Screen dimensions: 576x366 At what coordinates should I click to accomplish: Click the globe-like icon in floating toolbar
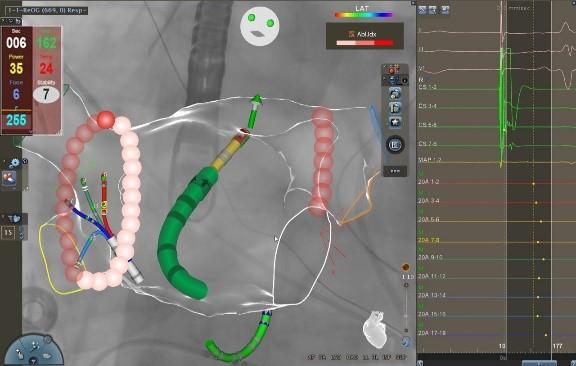tap(395, 94)
